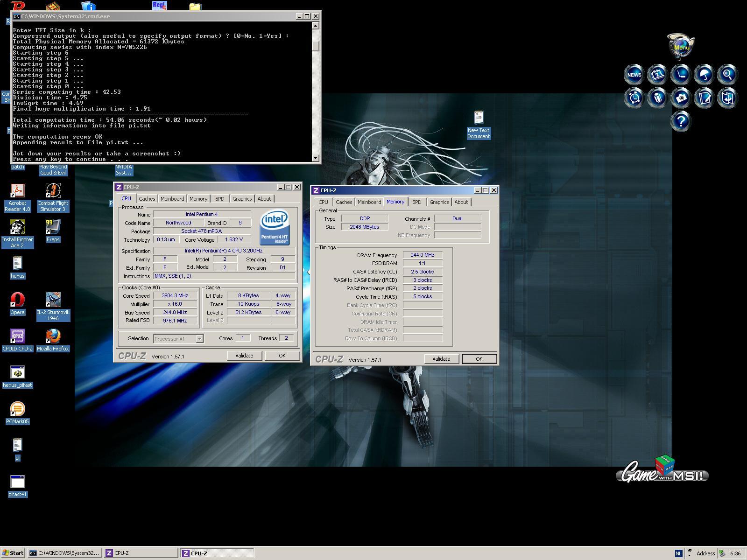Switch to Caches tab in left CPU-Z window

coord(147,199)
